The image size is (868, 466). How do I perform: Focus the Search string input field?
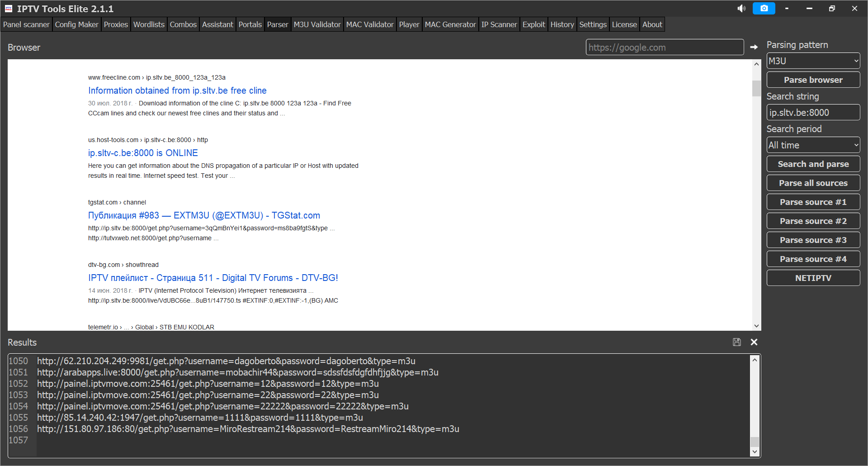(x=813, y=112)
